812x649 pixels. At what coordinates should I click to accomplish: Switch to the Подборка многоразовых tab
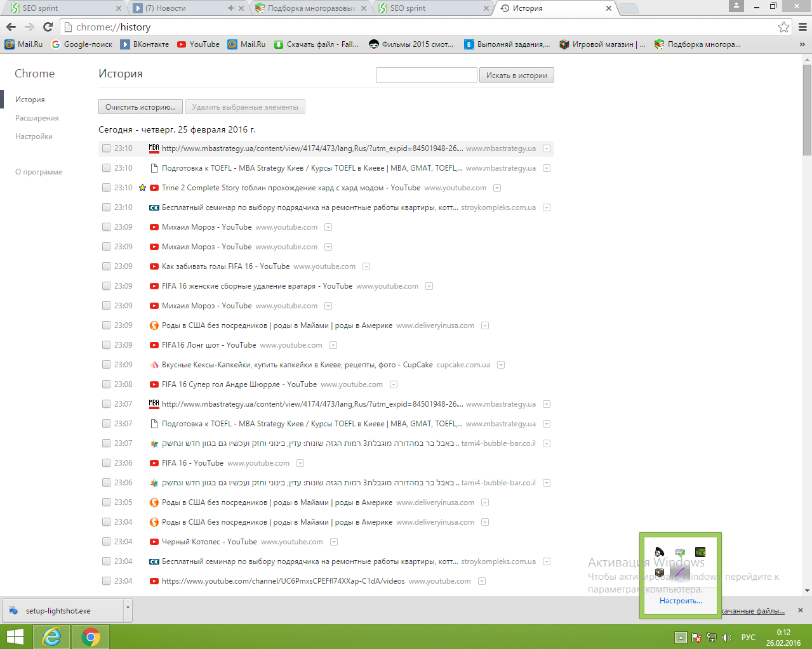[x=311, y=8]
